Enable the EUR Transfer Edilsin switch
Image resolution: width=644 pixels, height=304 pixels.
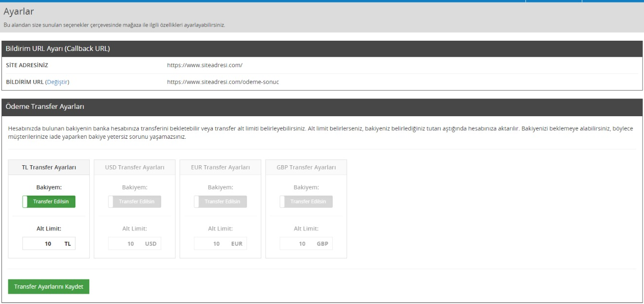(221, 202)
